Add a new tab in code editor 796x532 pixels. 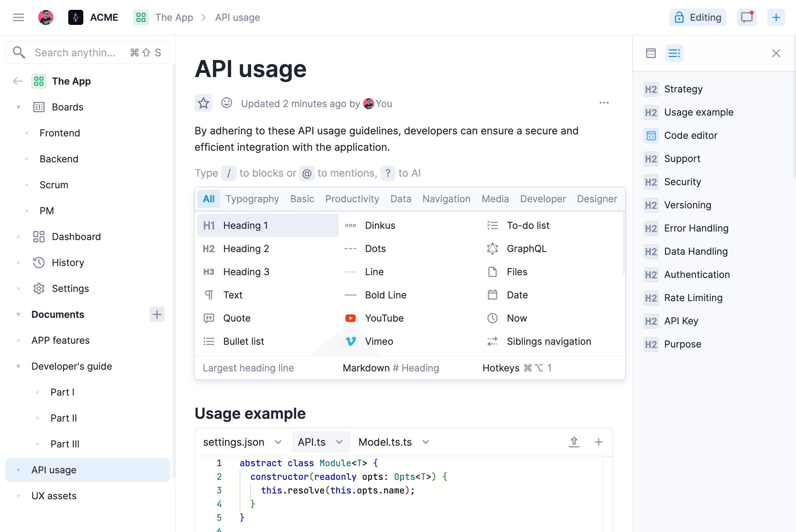tap(598, 442)
